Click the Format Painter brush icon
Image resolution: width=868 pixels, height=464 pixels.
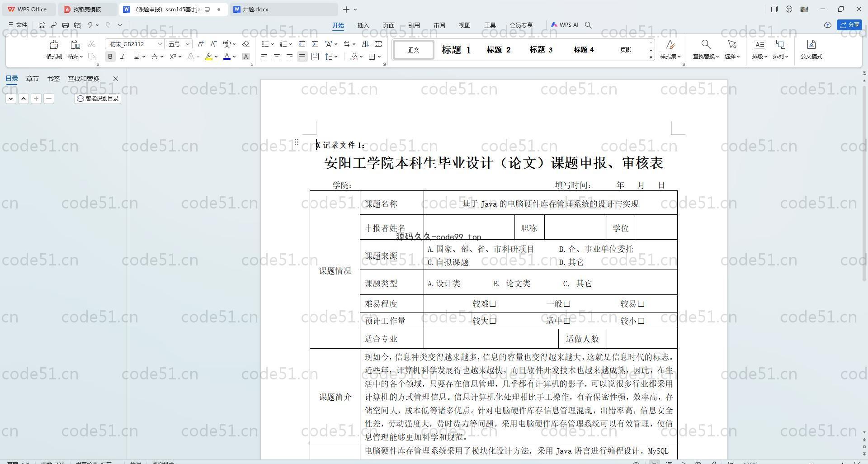pyautogui.click(x=54, y=44)
